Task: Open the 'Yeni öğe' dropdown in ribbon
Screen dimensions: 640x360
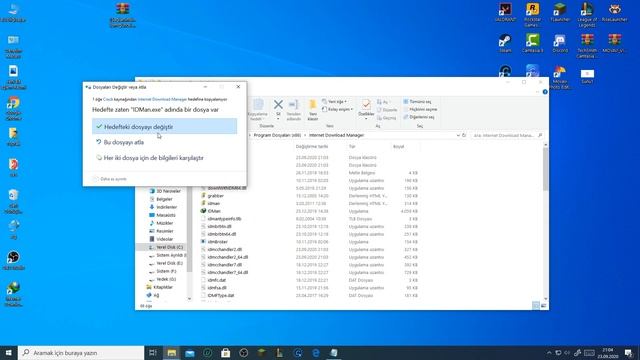Action: [335, 101]
